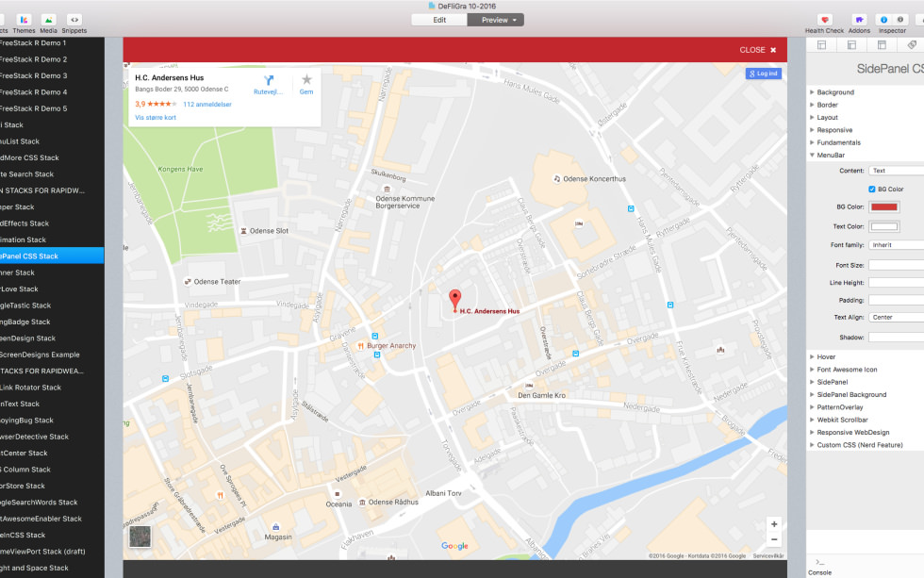Select the first inspector tab icon
This screenshot has width=924, height=578.
point(821,44)
